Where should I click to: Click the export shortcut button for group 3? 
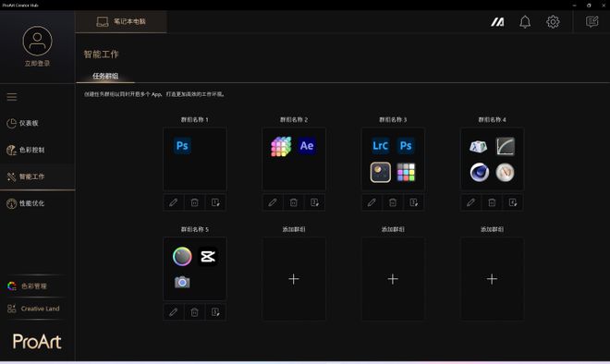tap(414, 202)
